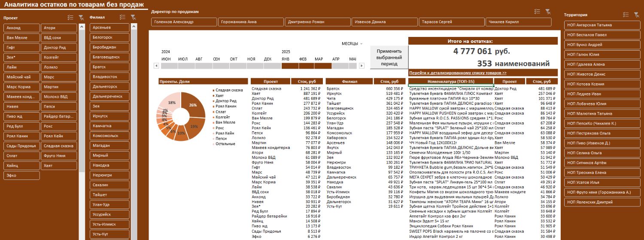
Task: Clear the filter on the Территория slicer
Action: (637, 15)
